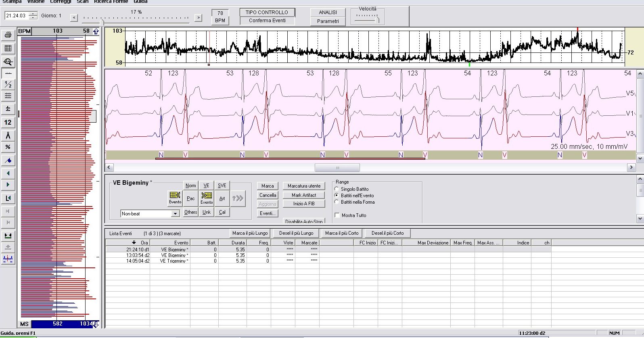The width and height of the screenshot is (644, 338).
Task: Open the Scan menu
Action: (x=82, y=2)
